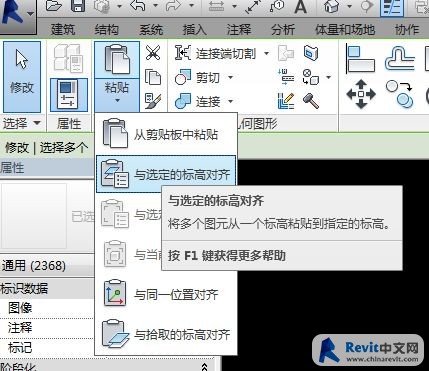The height and width of the screenshot is (371, 429).
Task: Click the 通用 (2368) filter box
Action: (47, 265)
